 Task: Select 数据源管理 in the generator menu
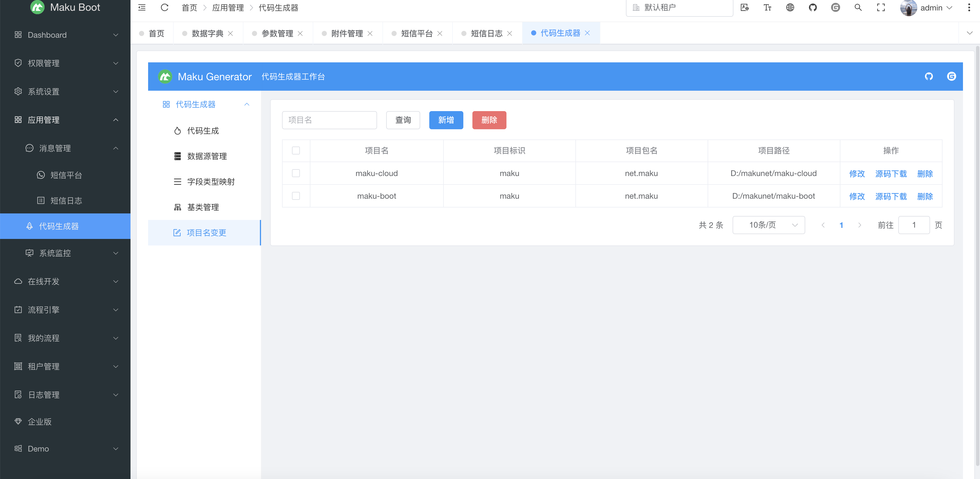(207, 156)
